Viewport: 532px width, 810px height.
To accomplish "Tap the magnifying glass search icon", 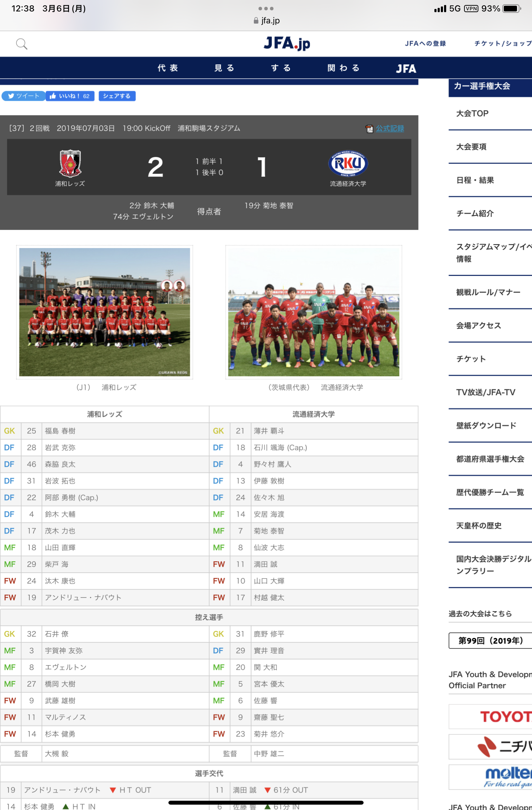I will point(21,44).
